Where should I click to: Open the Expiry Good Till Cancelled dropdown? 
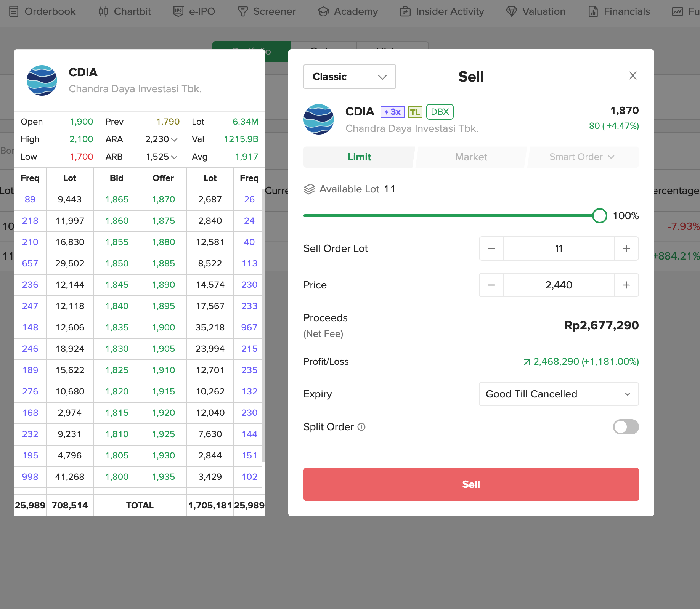tap(559, 394)
